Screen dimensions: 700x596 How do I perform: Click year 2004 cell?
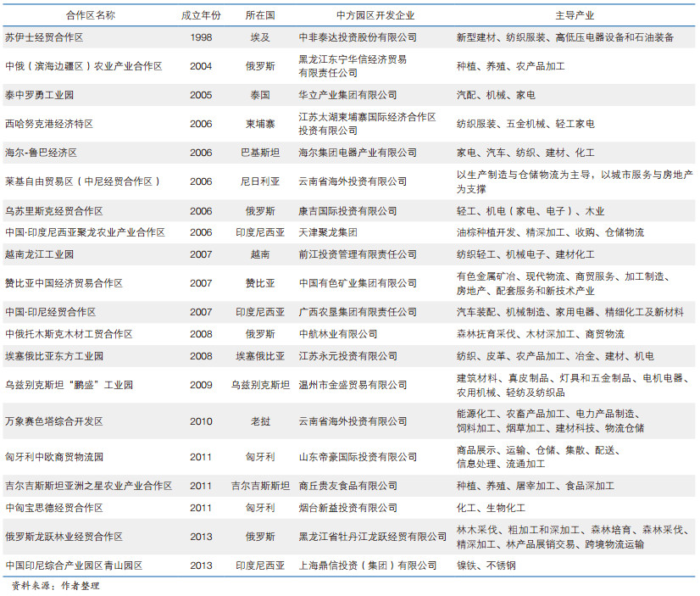[x=201, y=66]
